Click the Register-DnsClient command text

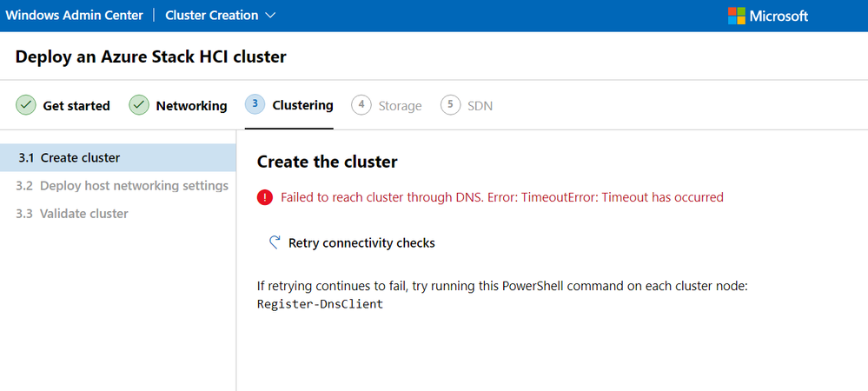pos(320,304)
